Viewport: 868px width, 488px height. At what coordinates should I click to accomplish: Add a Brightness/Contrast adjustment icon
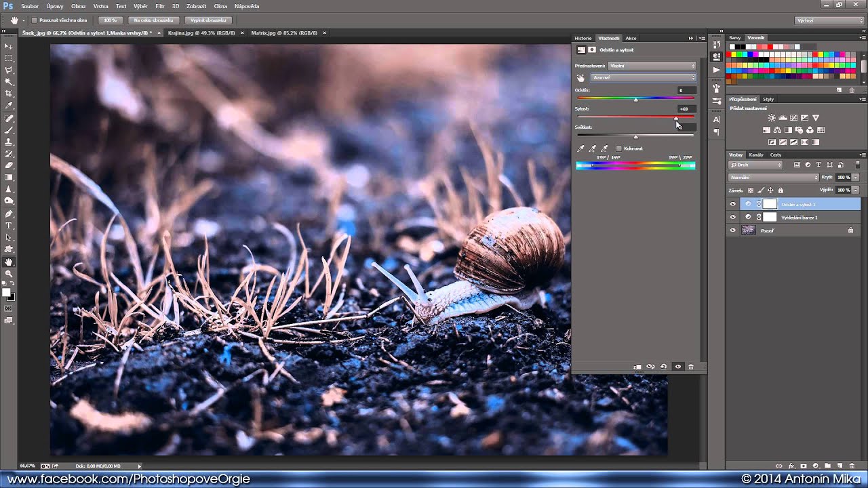tap(772, 118)
